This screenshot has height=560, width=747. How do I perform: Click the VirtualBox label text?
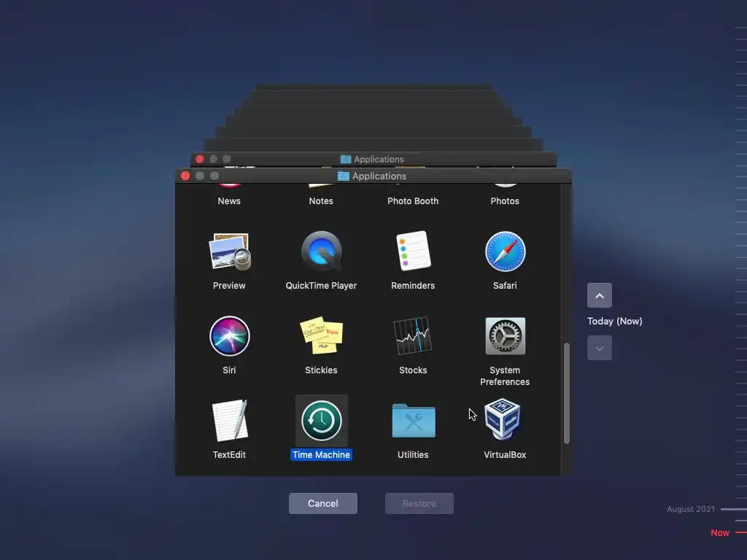coord(505,455)
